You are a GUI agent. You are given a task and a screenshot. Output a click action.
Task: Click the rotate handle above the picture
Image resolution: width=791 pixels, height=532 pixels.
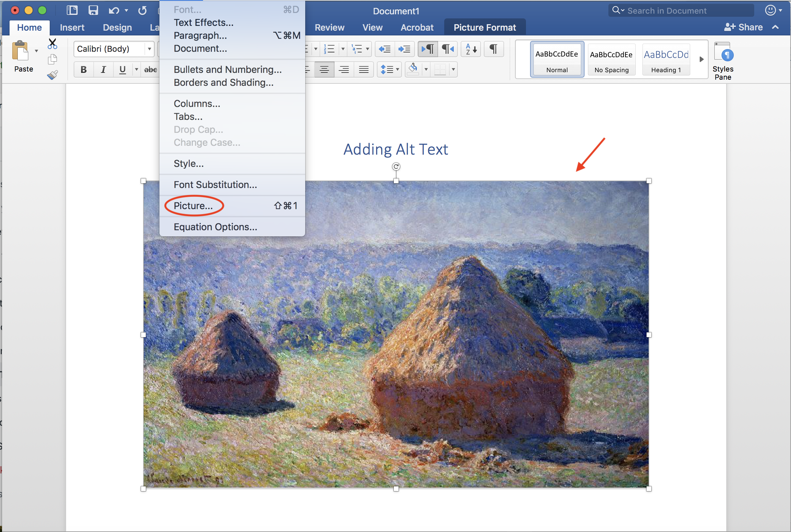(x=396, y=167)
